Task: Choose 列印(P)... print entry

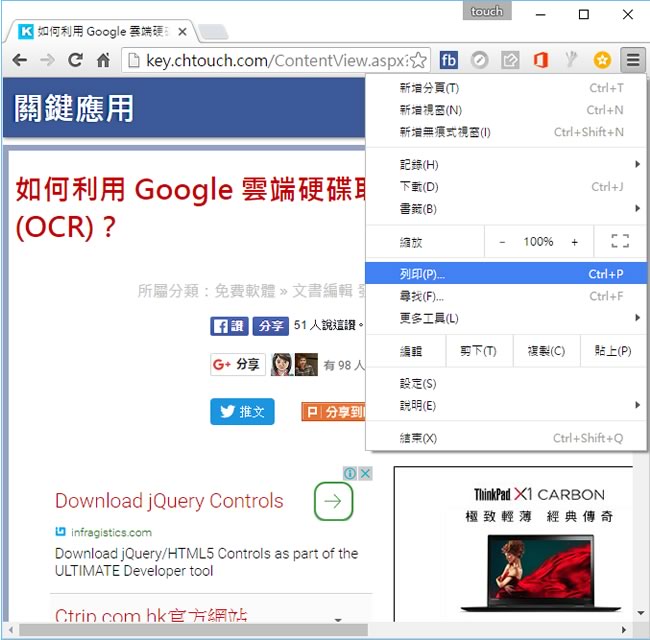Action: 506,274
